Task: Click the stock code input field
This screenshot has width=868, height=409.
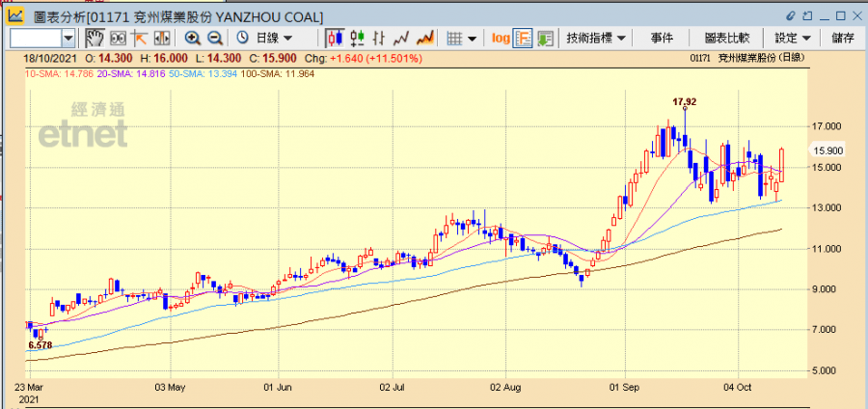Action: point(36,38)
